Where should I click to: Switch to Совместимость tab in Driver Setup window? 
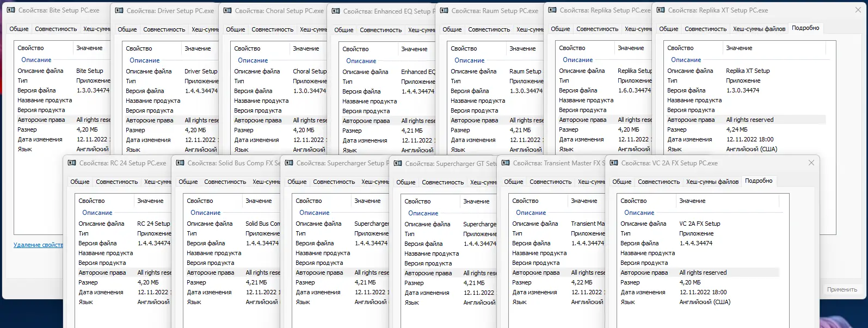164,29
